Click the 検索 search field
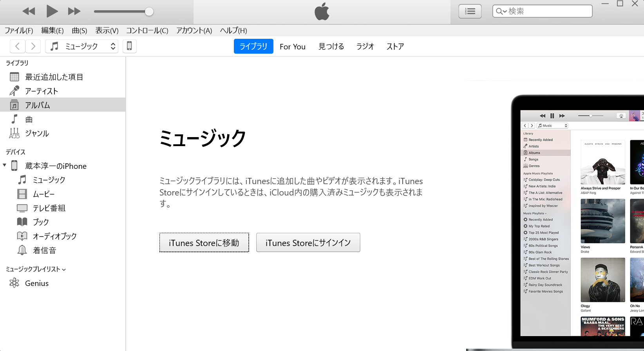The image size is (644, 351). click(543, 11)
